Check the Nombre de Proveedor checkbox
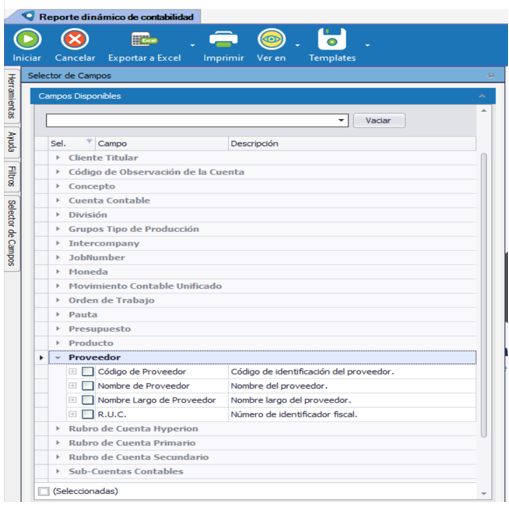The height and width of the screenshot is (505, 509). (88, 386)
